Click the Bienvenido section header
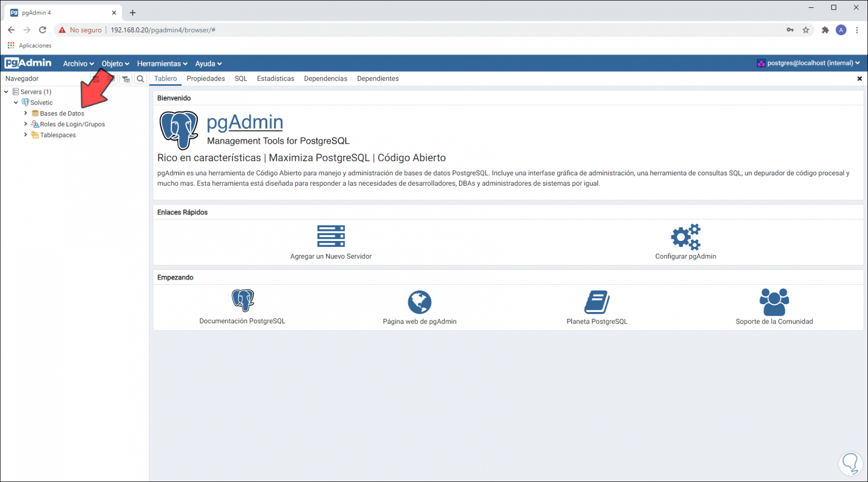This screenshot has height=482, width=868. tap(174, 98)
